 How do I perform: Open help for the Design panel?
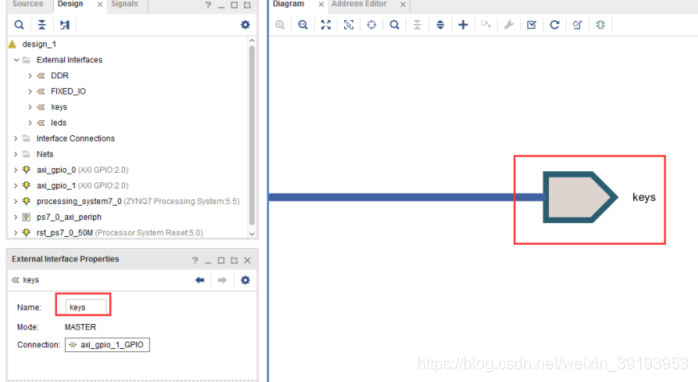[x=208, y=5]
